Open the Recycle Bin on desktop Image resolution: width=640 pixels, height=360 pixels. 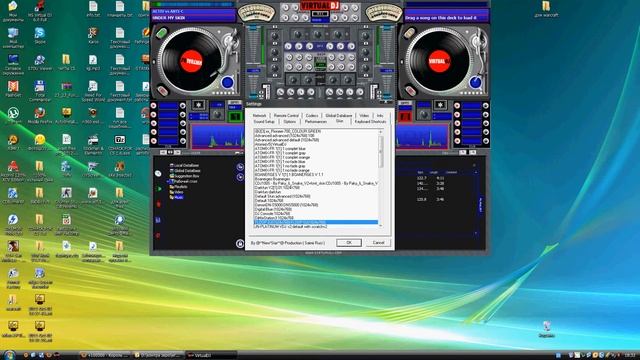click(x=546, y=329)
